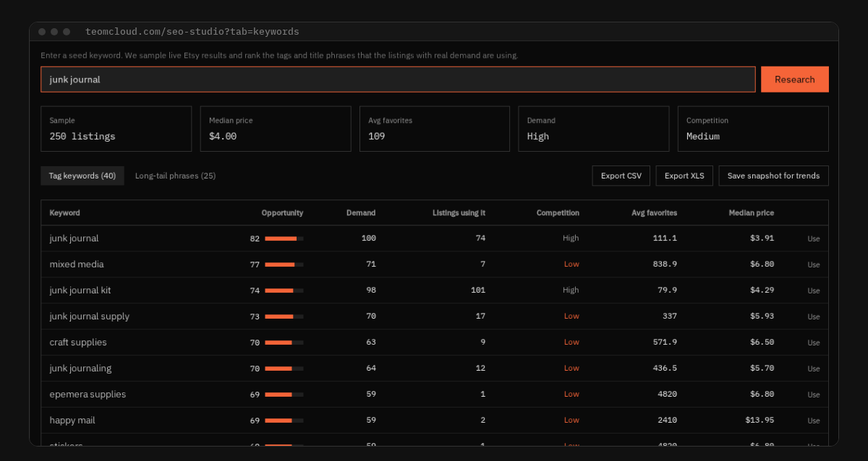The height and width of the screenshot is (461, 868).
Task: Click the '838.9' avg favorites value
Action: [x=665, y=264]
